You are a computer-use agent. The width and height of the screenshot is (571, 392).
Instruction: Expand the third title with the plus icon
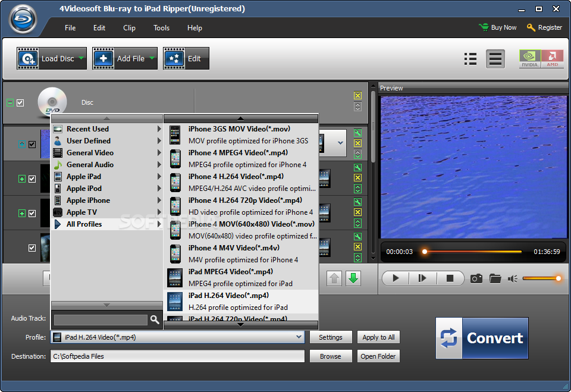click(x=22, y=213)
